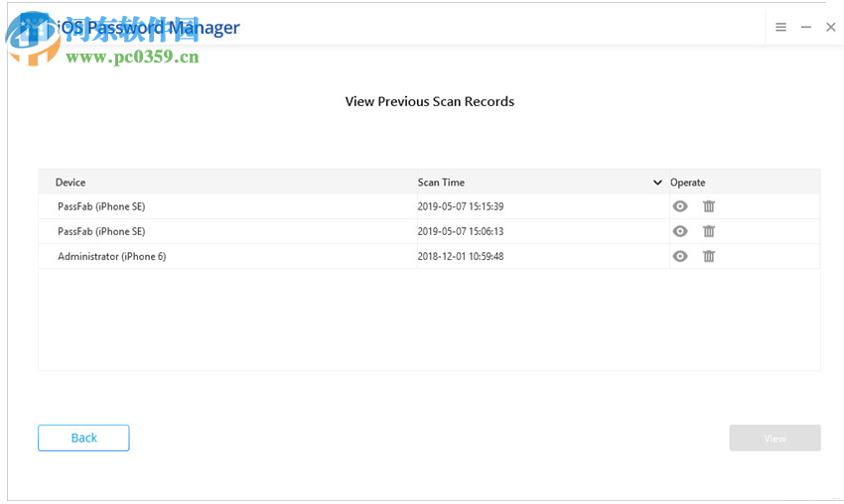This screenshot has width=844, height=504.
Task: Select the first PassFab (iPhone SE) row
Action: tap(429, 206)
